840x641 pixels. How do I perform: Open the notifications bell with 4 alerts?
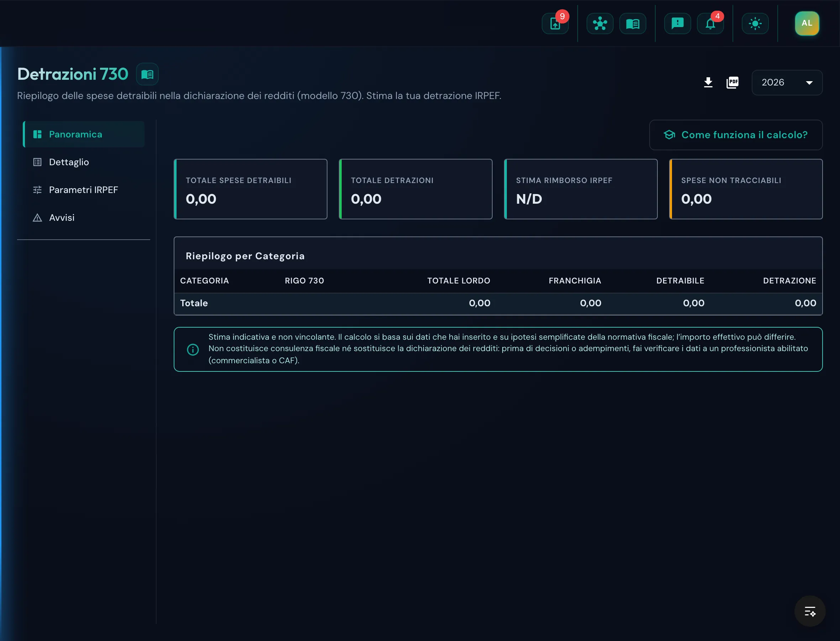point(710,24)
